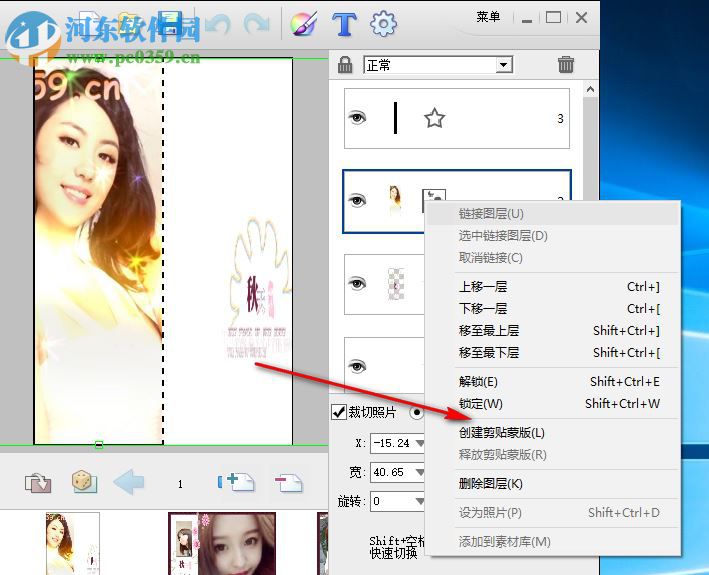Go to previous page with blue arrow
This screenshot has height=575, width=709.
[x=129, y=482]
